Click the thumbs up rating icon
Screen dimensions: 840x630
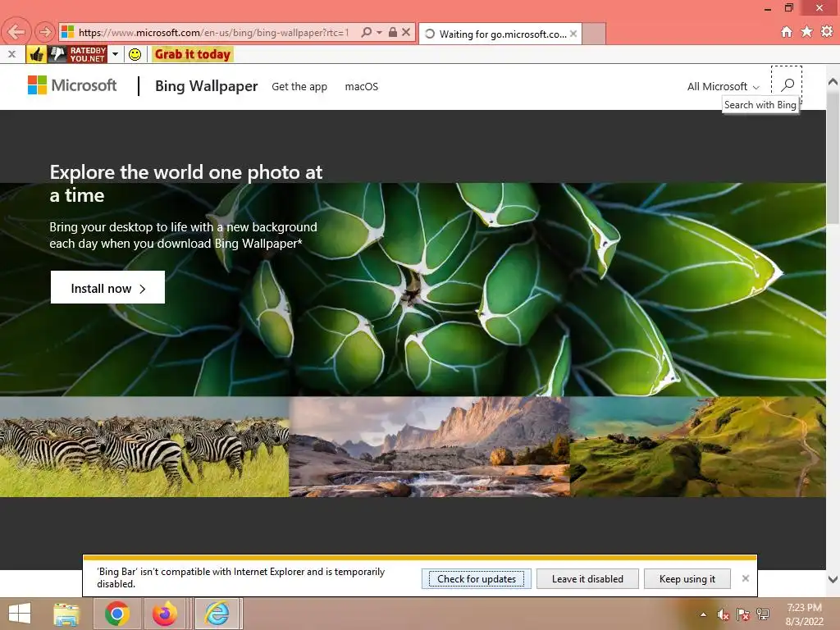click(36, 54)
